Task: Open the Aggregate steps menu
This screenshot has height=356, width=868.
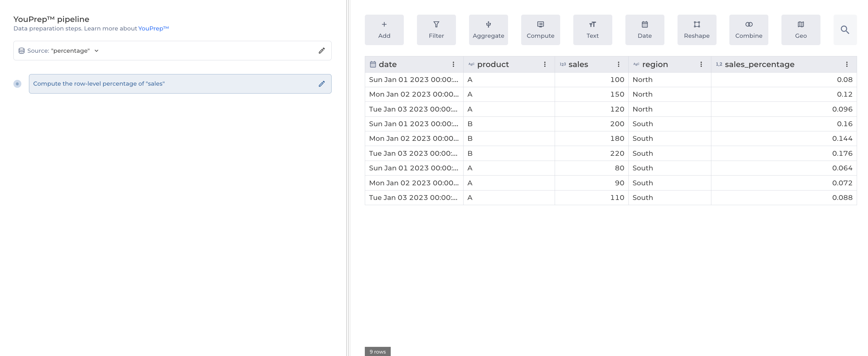Action: tap(488, 30)
